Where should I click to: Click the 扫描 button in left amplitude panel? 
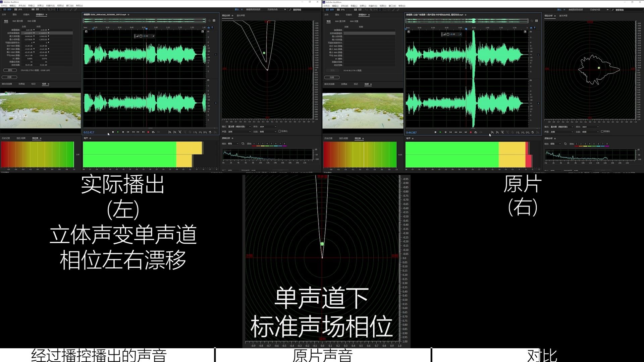coord(9,77)
